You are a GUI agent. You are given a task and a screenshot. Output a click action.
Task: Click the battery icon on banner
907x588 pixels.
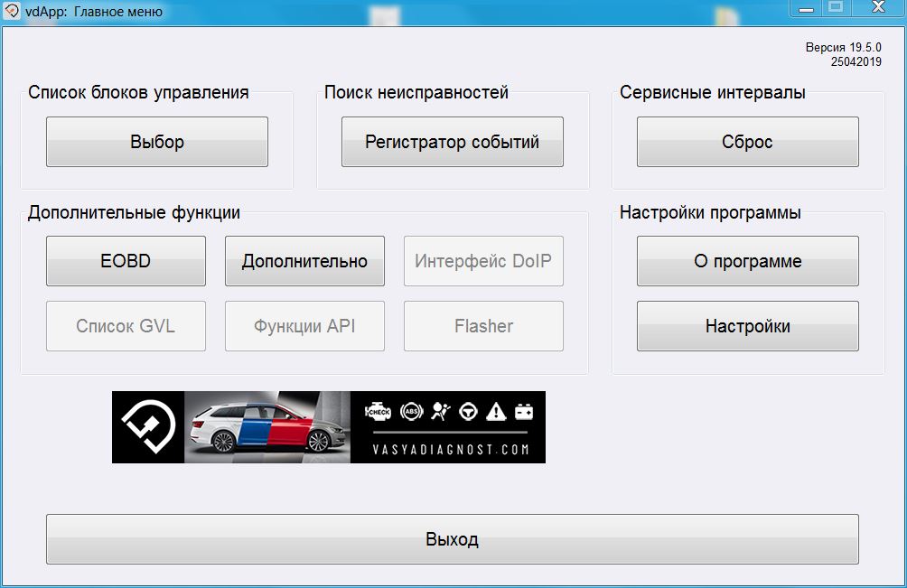coord(524,412)
